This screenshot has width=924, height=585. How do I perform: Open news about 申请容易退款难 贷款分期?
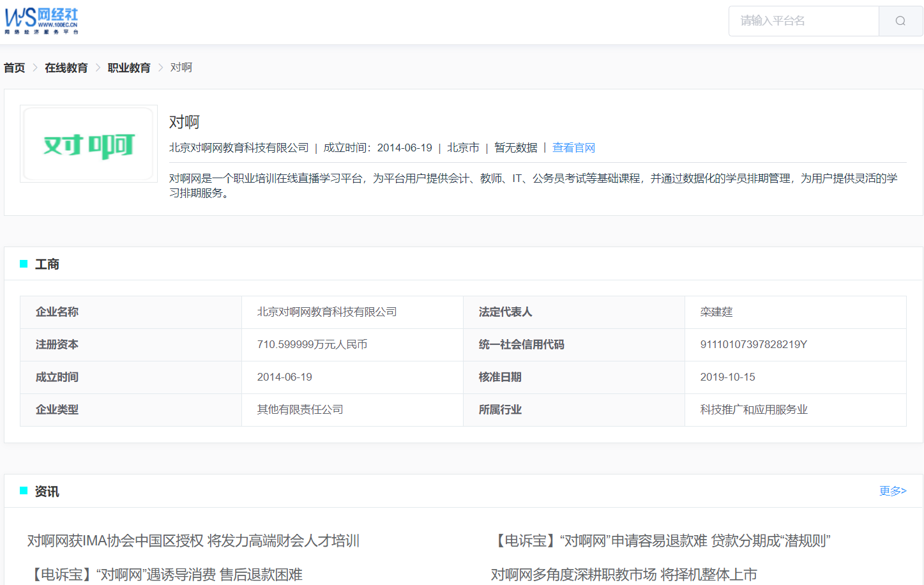tap(661, 541)
